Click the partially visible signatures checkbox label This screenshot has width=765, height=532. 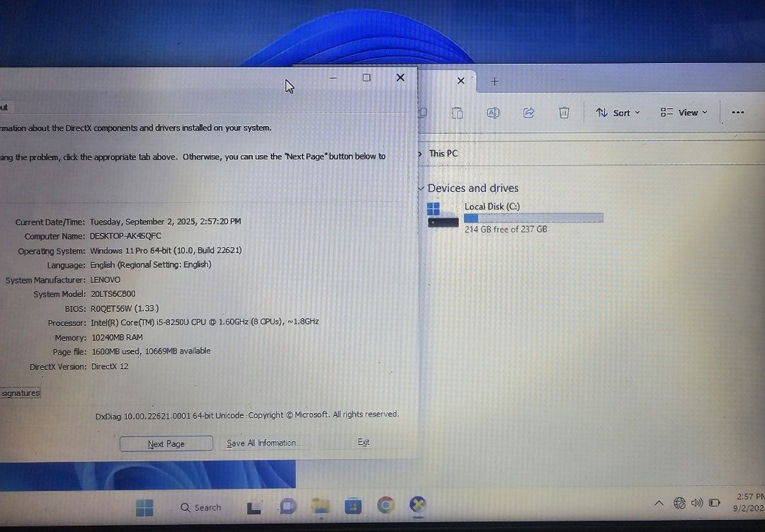point(21,393)
